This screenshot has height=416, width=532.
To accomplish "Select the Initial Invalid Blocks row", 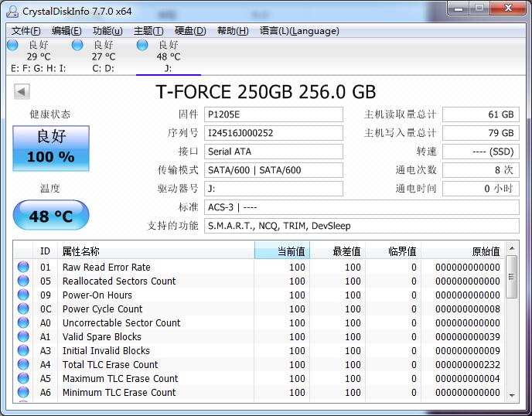I will tap(259, 350).
